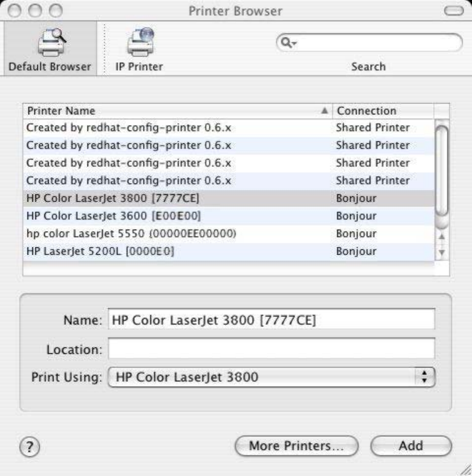Click the empty Location text field

[272, 348]
